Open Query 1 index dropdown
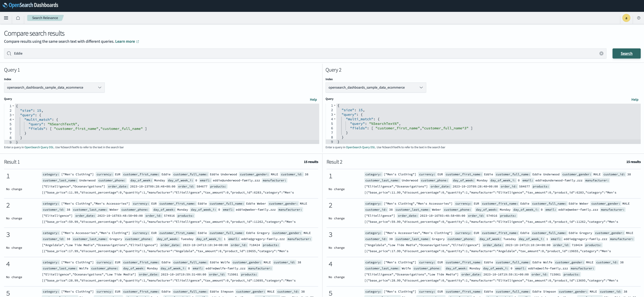The height and width of the screenshot is (297, 644). pyautogui.click(x=54, y=88)
